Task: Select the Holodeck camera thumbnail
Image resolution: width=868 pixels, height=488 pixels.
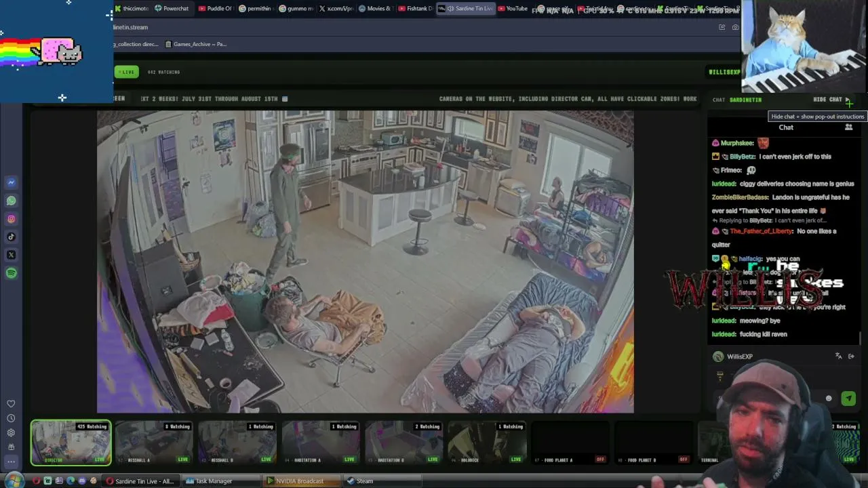Action: click(488, 443)
